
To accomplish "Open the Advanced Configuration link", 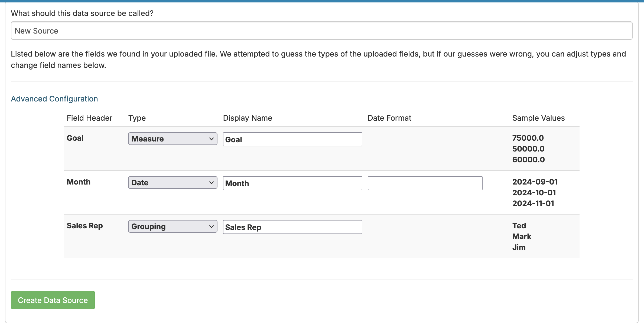I will (54, 99).
